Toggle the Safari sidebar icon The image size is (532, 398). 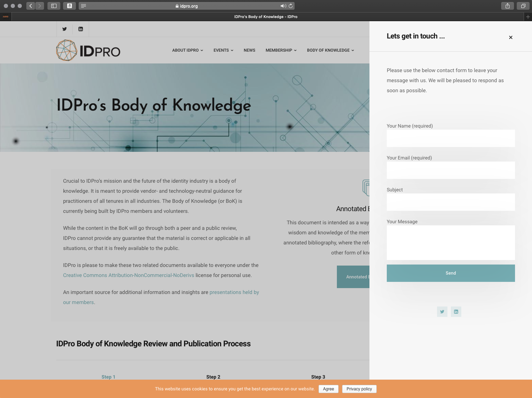point(54,6)
